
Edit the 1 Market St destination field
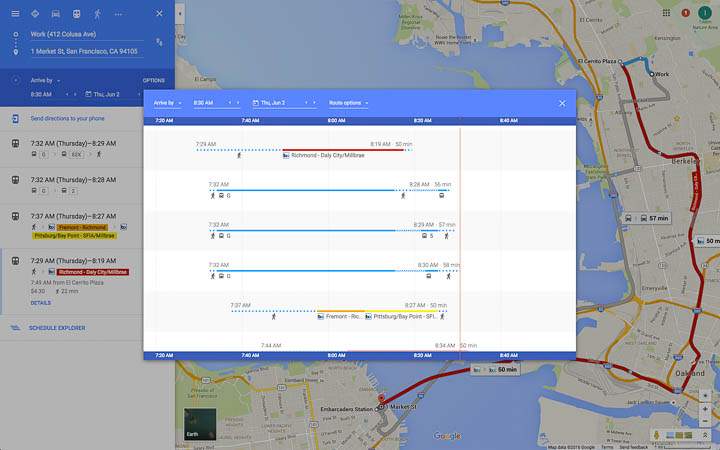pos(86,51)
